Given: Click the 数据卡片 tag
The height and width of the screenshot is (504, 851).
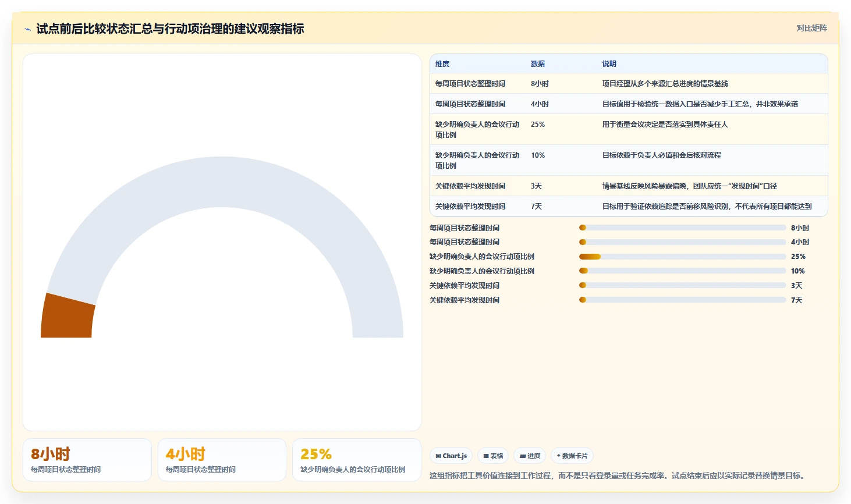Looking at the screenshot, I should [x=572, y=456].
